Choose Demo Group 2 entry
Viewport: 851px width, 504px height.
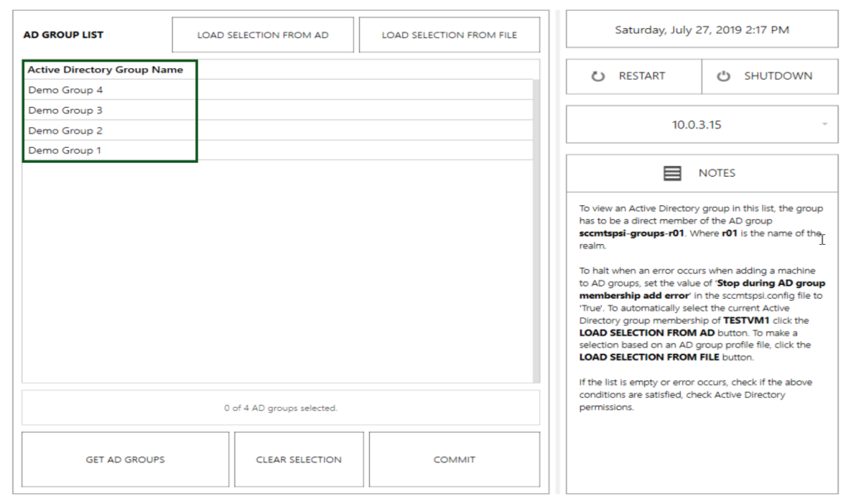[x=66, y=130]
